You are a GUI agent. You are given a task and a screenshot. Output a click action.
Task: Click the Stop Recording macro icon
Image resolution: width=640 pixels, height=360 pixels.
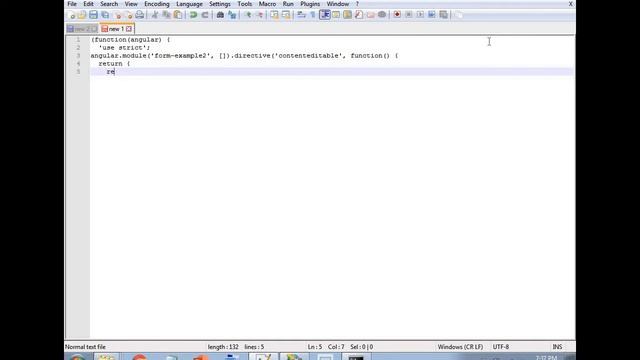click(x=409, y=15)
